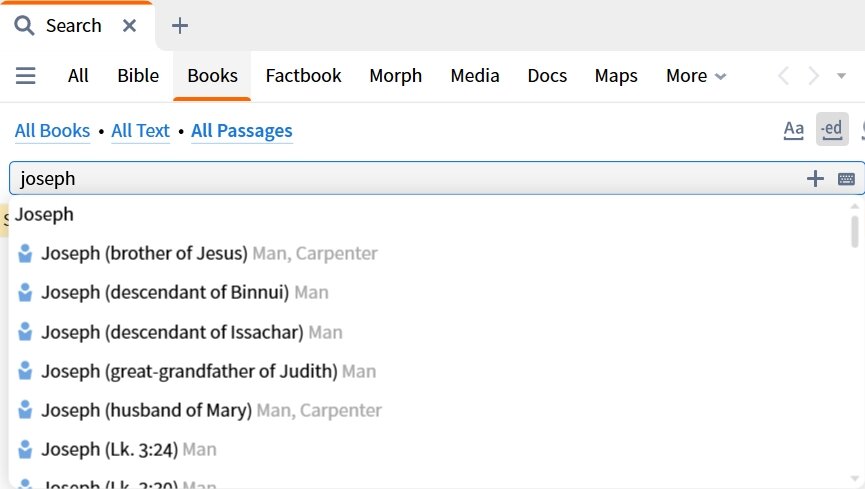865x489 pixels.
Task: Go back with the left arrow icon
Action: (783, 76)
